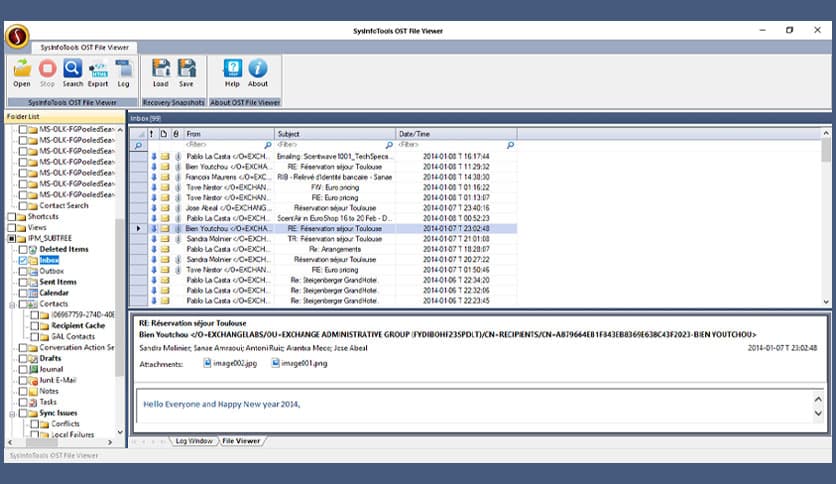Image resolution: width=836 pixels, height=484 pixels.
Task: Click the Date/Time filter search icon
Action: 510,145
